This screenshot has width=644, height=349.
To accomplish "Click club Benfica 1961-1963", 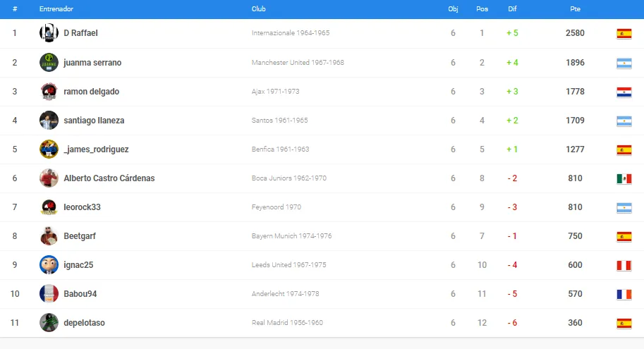I will point(281,149).
